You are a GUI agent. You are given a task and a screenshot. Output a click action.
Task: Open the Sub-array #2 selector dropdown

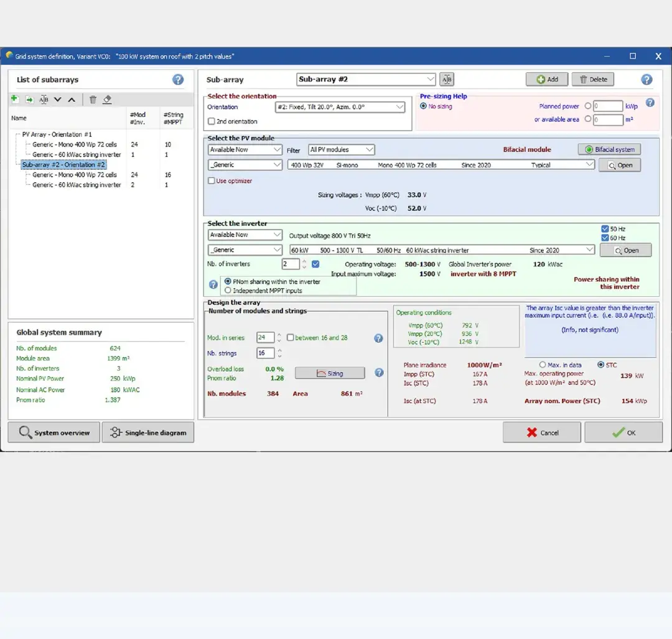366,80
